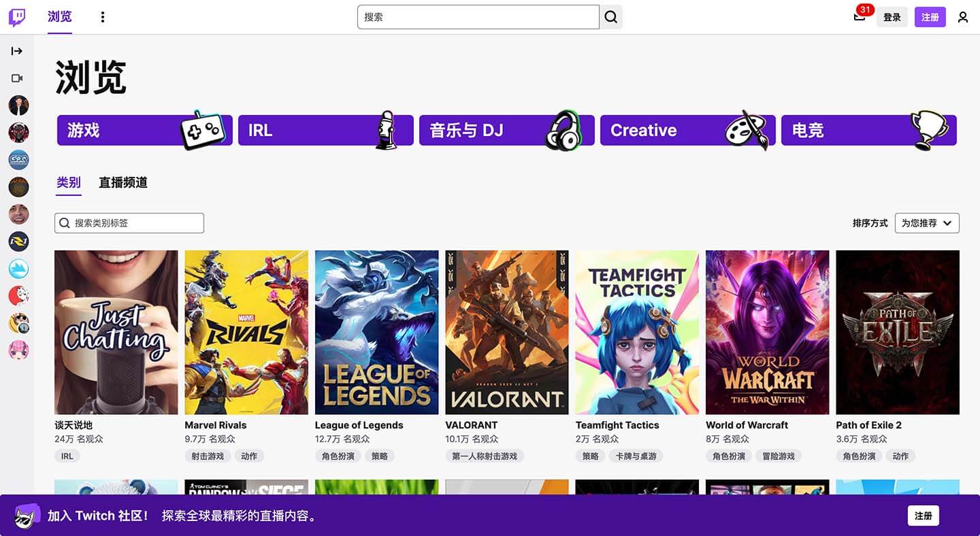The height and width of the screenshot is (536, 980).
Task: Click the 卡牌与桌游 tag under Teamfight Tactics
Action: pos(636,456)
